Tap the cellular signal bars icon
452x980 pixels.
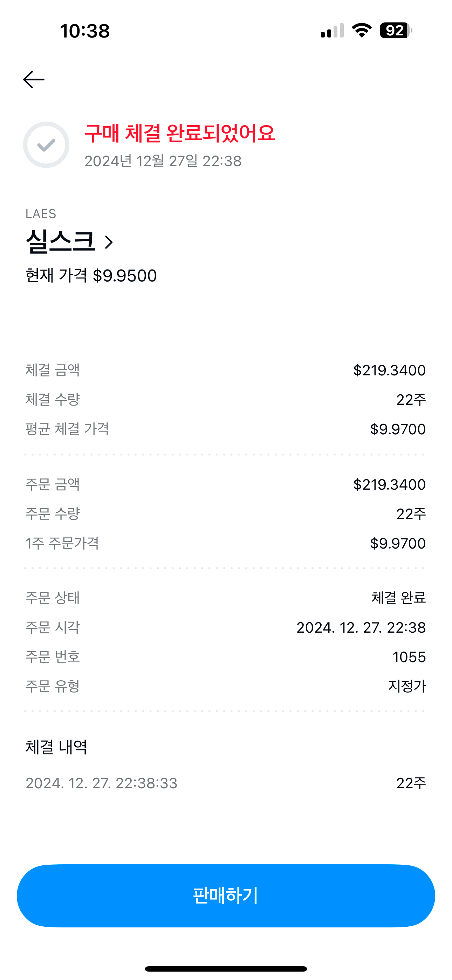(x=332, y=31)
